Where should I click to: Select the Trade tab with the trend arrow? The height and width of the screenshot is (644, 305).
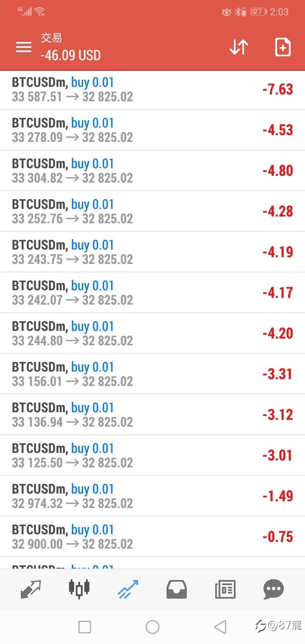(128, 589)
